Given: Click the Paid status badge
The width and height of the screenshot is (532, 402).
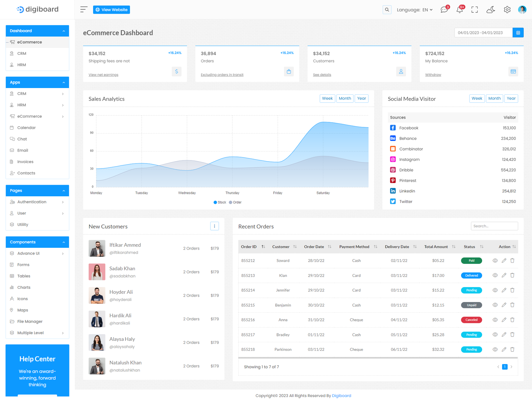Looking at the screenshot, I should click(x=471, y=260).
